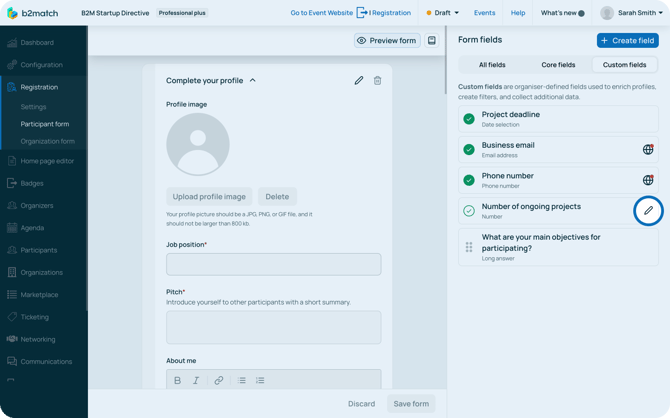
Task: Open What's new notifications
Action: 562,13
